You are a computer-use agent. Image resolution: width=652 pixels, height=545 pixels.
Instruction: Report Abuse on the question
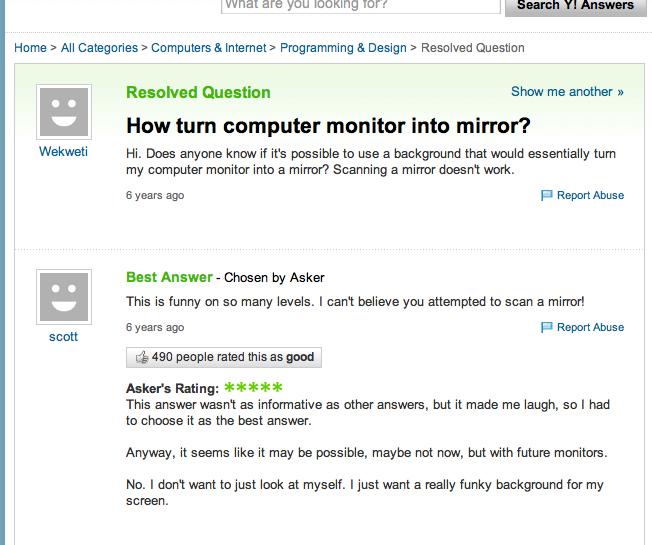pos(590,196)
